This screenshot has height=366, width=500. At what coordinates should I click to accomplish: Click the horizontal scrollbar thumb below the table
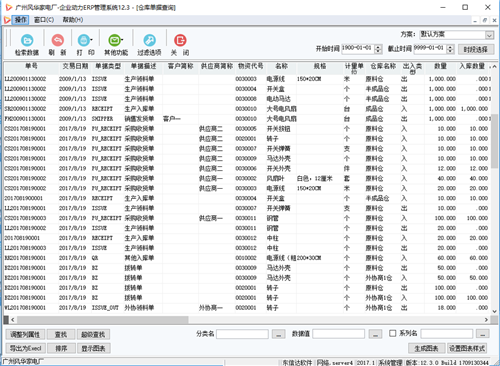[103, 320]
